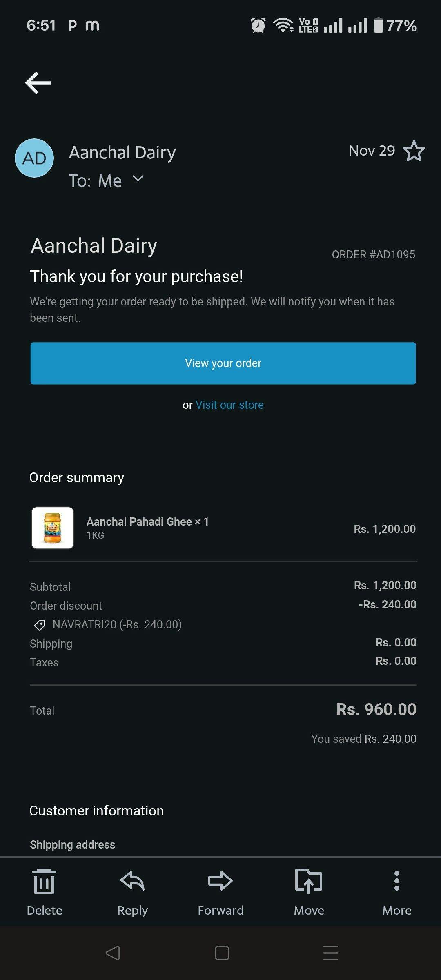Viewport: 441px width, 980px height.
Task: Tap the Android home navigation button
Action: [x=222, y=953]
